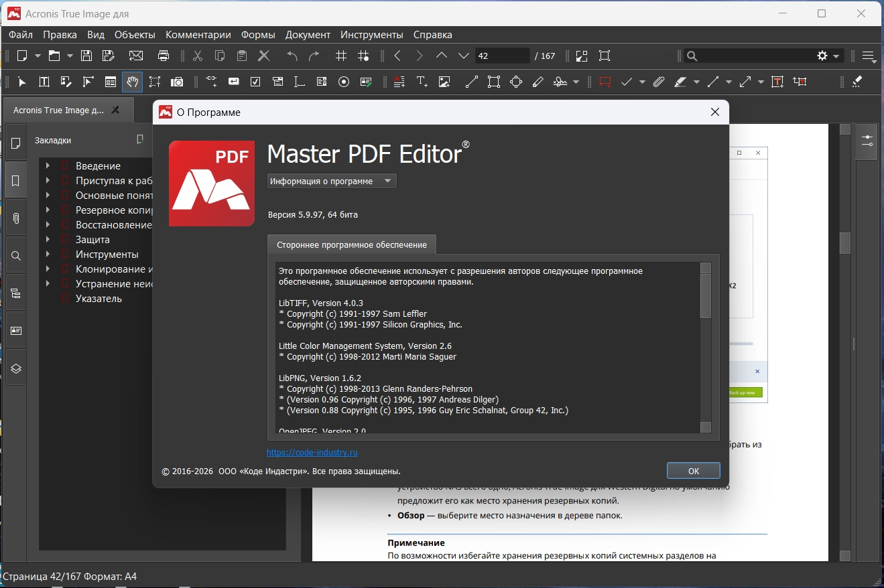Open the Комментарии menu
The image size is (884, 588).
tap(198, 35)
